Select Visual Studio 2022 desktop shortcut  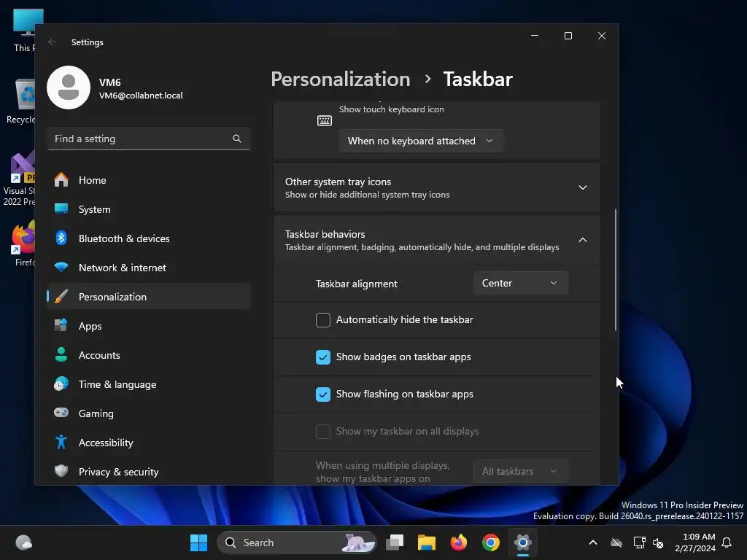(19, 179)
